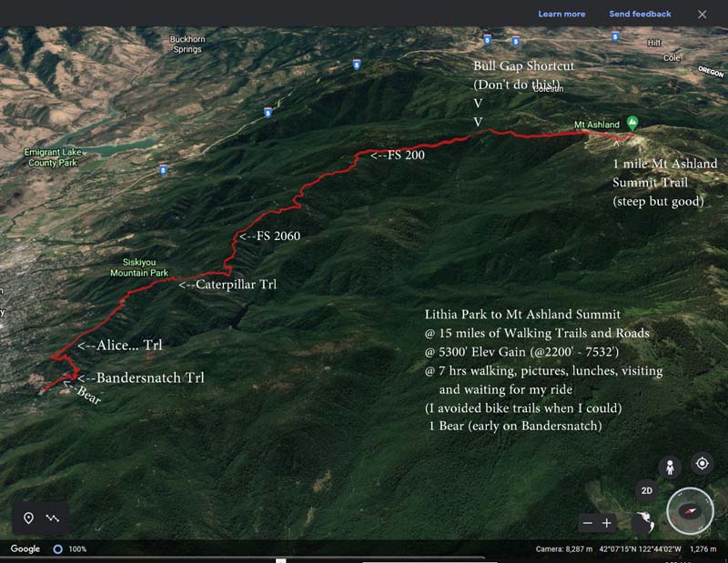This screenshot has width=728, height=563.
Task: Click the Emigrant Lake County Park label
Action: (53, 157)
